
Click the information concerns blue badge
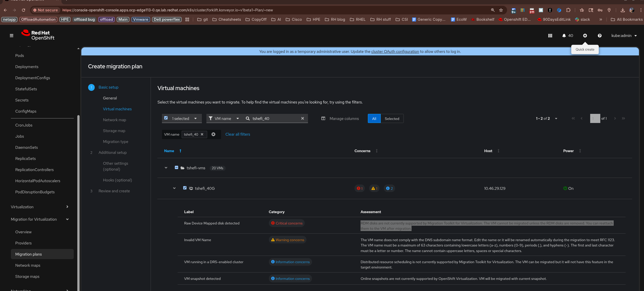389,189
